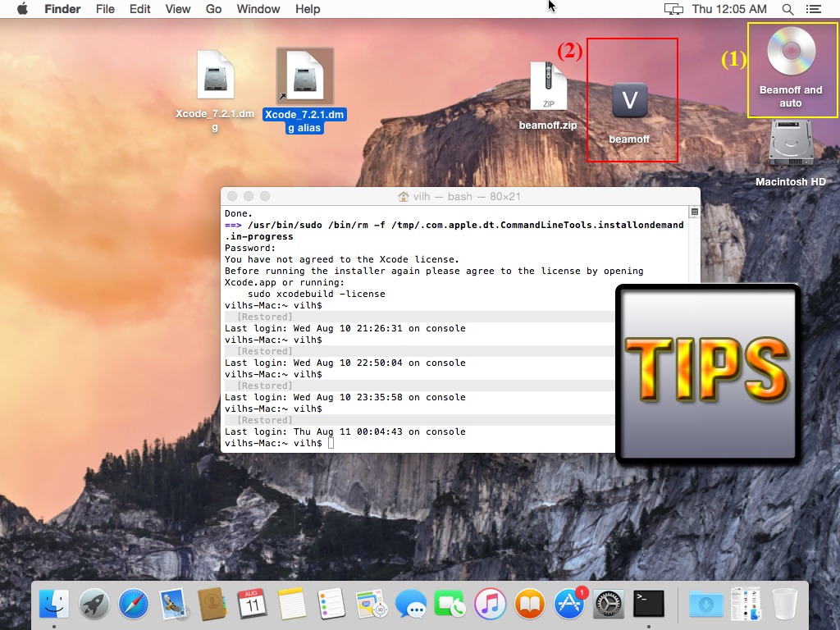Open Safari from the Dock

(134, 604)
